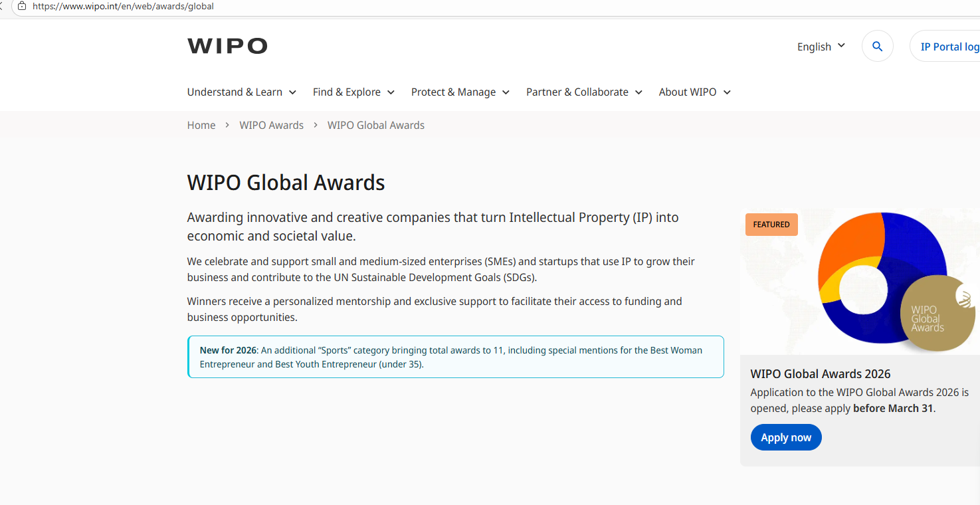Open the search magnifier icon
Image resolution: width=980 pixels, height=505 pixels.
pos(877,47)
